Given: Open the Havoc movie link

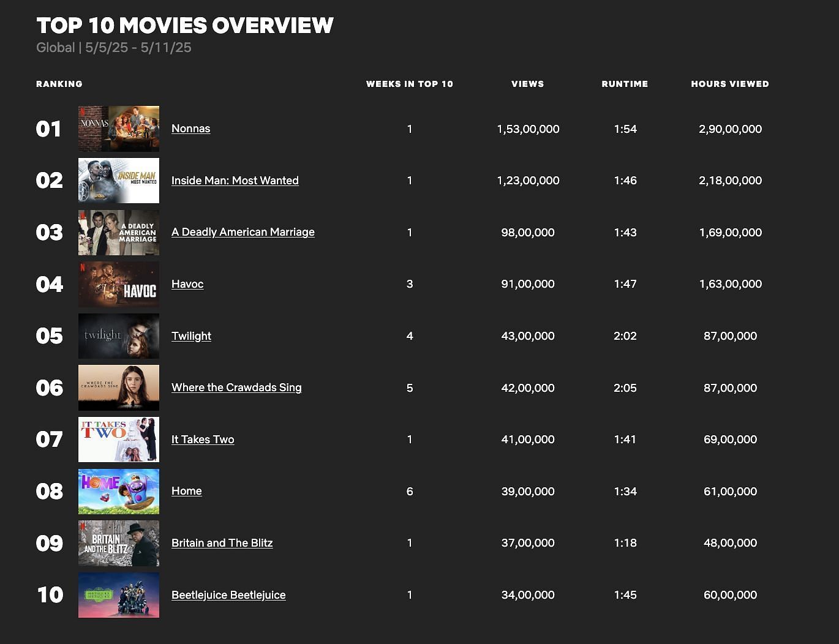Looking at the screenshot, I should tap(187, 284).
